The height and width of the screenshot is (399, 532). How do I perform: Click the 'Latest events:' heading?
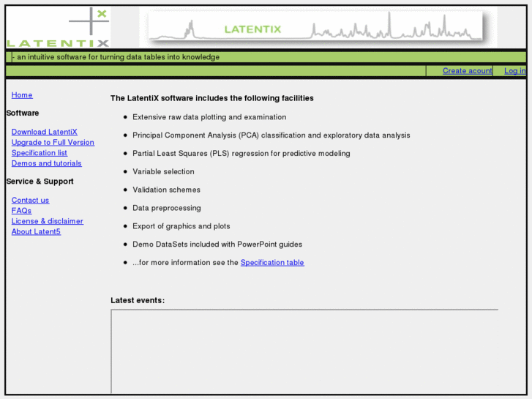pos(138,300)
